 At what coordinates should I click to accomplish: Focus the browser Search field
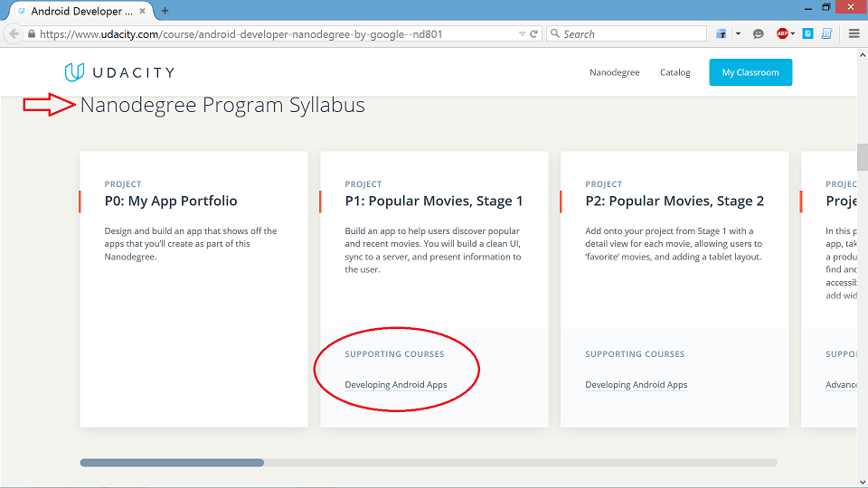pos(626,33)
